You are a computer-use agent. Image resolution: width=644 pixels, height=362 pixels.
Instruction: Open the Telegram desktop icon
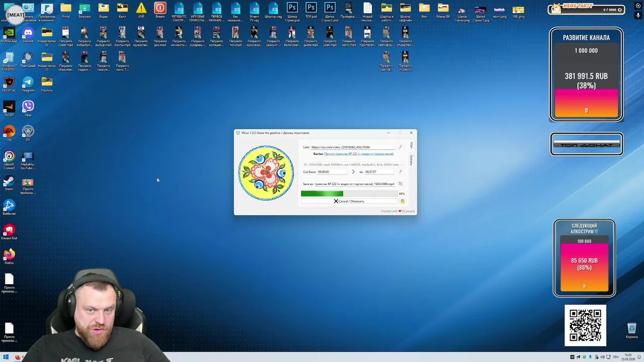tap(28, 84)
